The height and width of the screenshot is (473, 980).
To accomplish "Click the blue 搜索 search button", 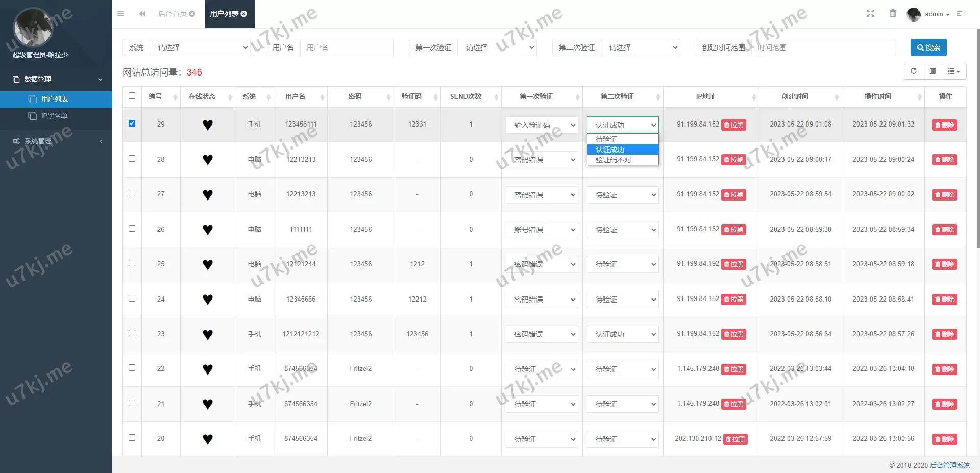I will [x=928, y=47].
